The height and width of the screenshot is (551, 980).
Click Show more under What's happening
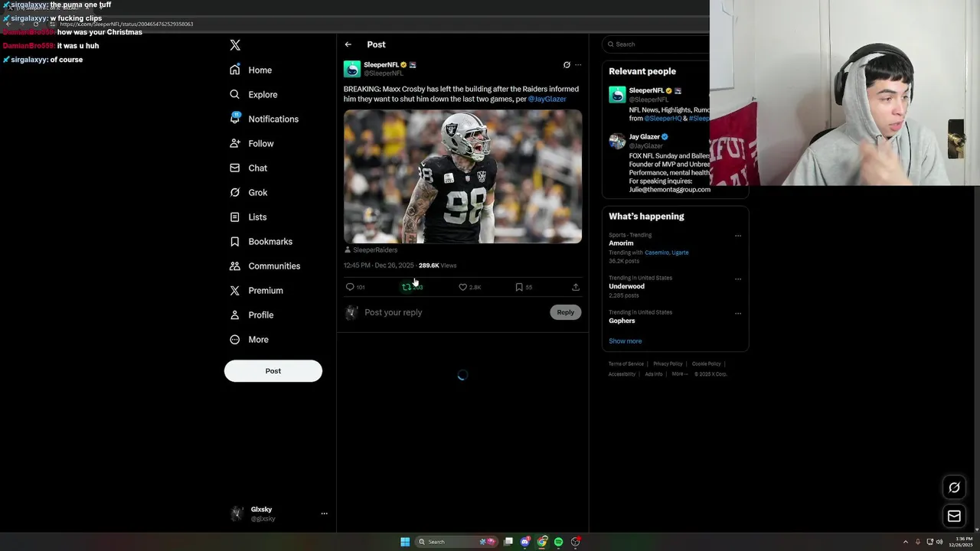(x=626, y=341)
